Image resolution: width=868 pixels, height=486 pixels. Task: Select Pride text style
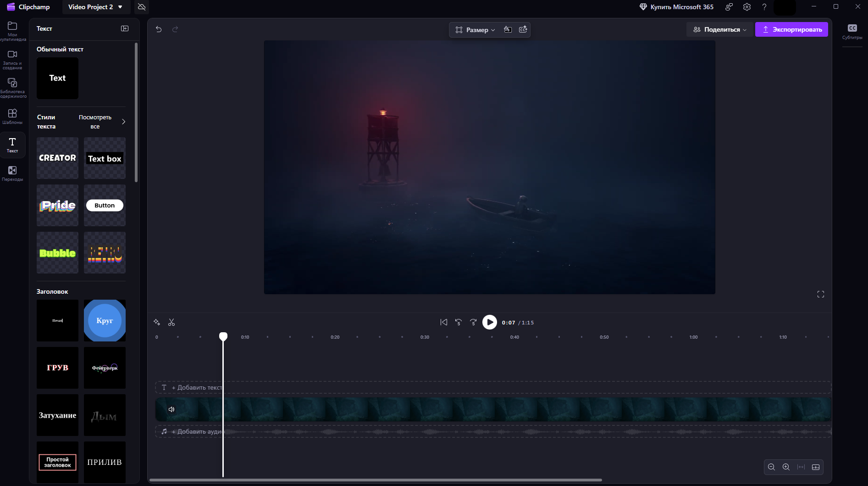pyautogui.click(x=57, y=205)
